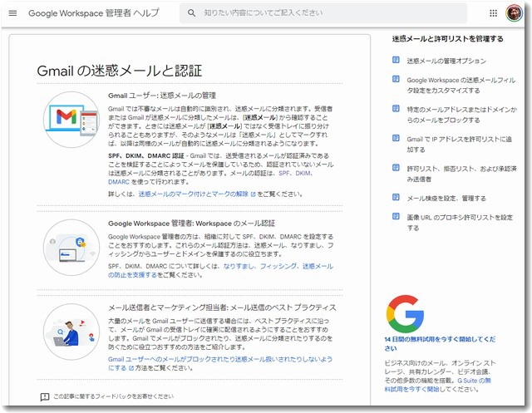Click article icon beside 許可リスト、拒否リスト
Screen dimensions: 532x413
pos(396,168)
